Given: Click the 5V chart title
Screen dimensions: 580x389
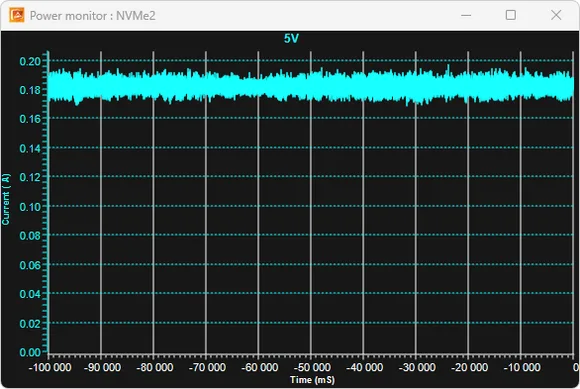Looking at the screenshot, I should [x=291, y=38].
